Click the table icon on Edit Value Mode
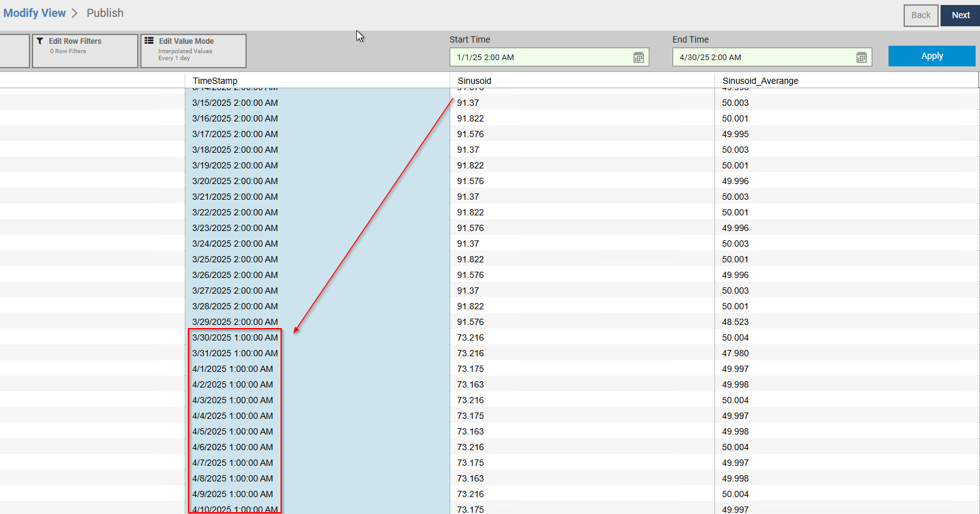This screenshot has height=514, width=980. tap(149, 41)
